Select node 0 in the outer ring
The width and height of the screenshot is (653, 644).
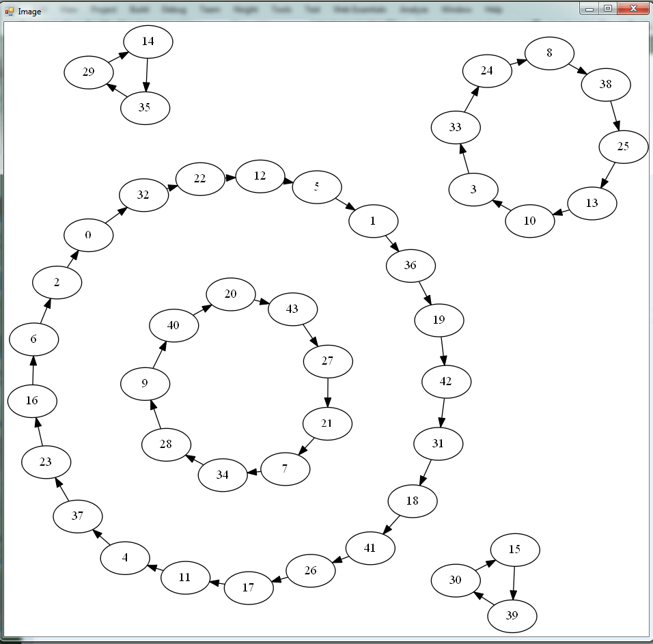coord(88,235)
